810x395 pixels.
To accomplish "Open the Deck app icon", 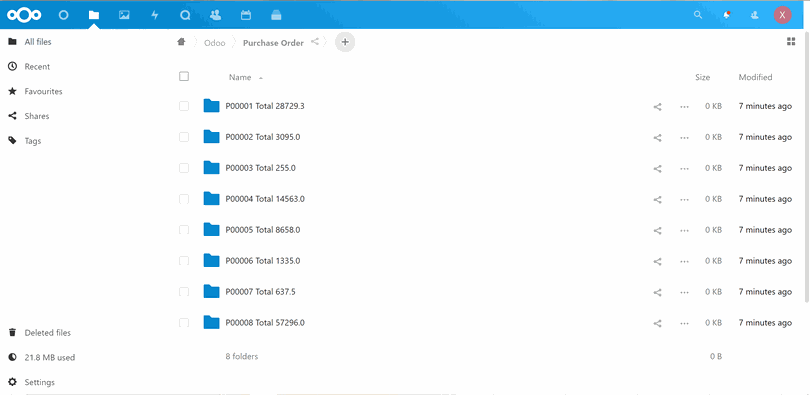I will [276, 15].
